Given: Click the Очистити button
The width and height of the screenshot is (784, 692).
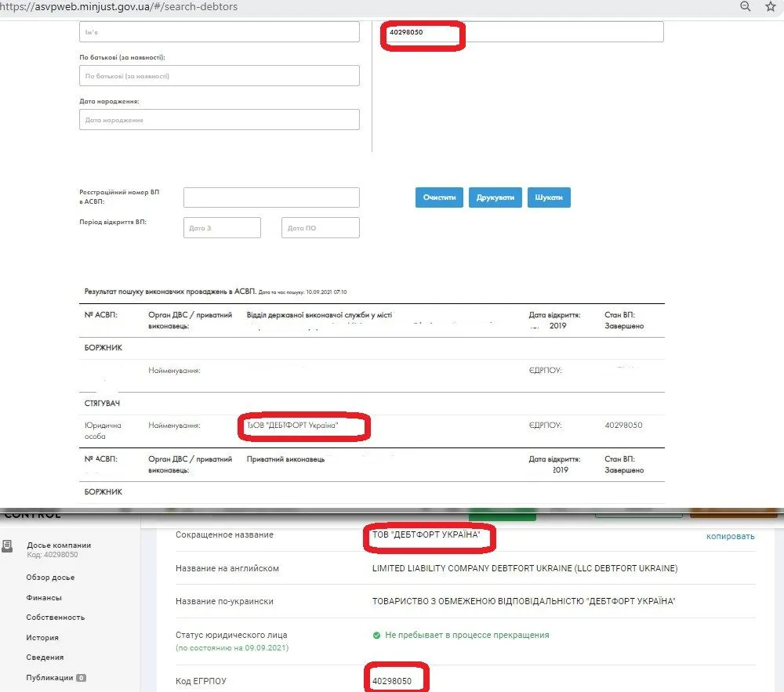Looking at the screenshot, I should (439, 197).
